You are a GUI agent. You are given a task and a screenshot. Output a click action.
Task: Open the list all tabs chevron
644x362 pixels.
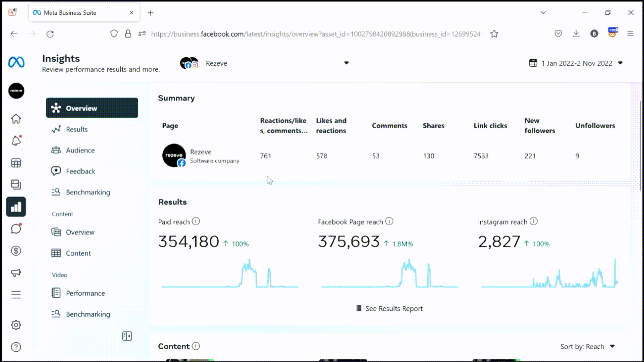543,12
